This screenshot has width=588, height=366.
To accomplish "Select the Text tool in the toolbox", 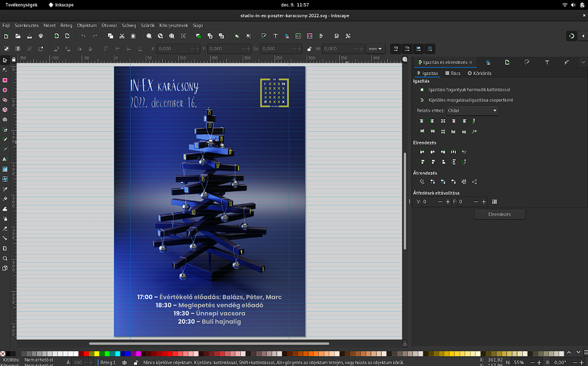I will pos(4,159).
